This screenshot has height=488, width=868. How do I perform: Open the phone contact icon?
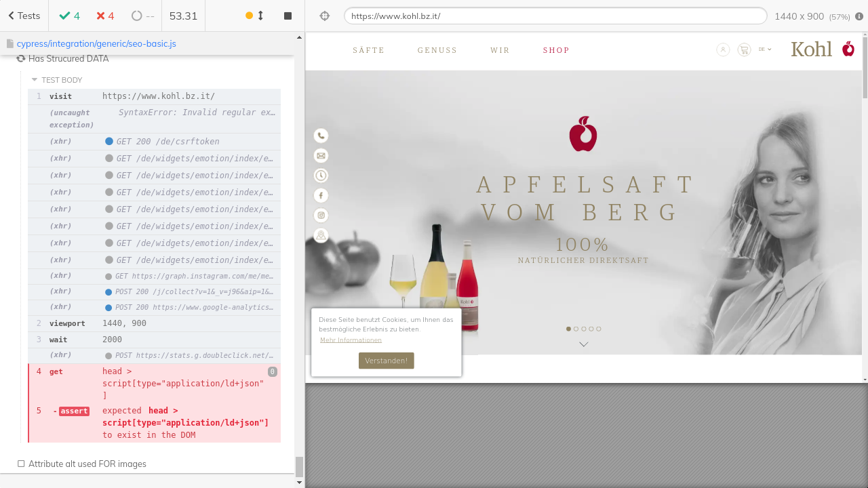[321, 136]
